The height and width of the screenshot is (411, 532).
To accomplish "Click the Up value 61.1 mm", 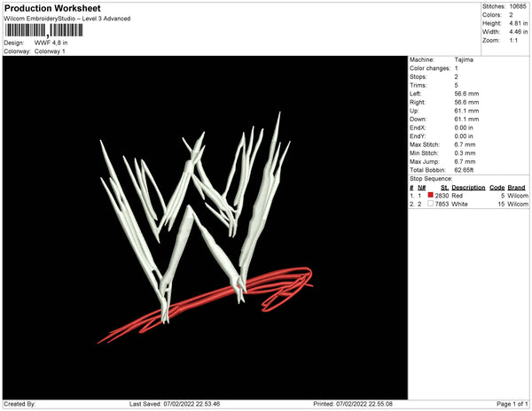I will [466, 111].
